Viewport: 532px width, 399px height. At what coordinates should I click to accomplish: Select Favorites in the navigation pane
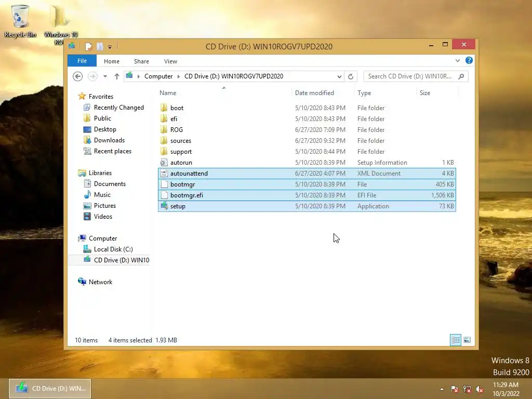(101, 96)
